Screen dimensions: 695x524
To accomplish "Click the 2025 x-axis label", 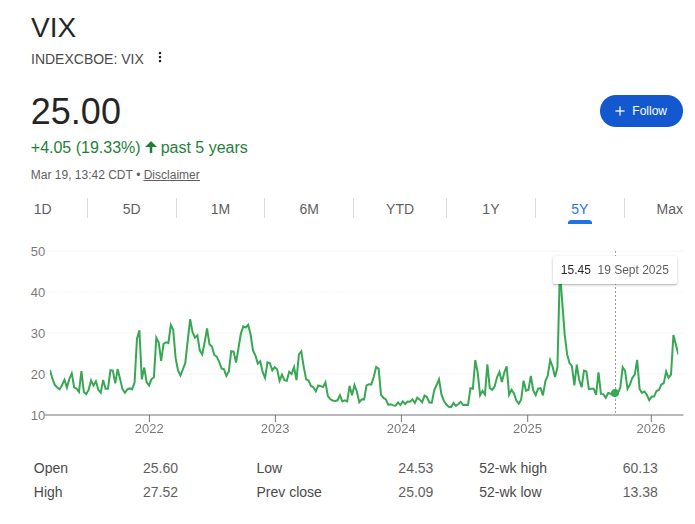I will [x=527, y=428].
